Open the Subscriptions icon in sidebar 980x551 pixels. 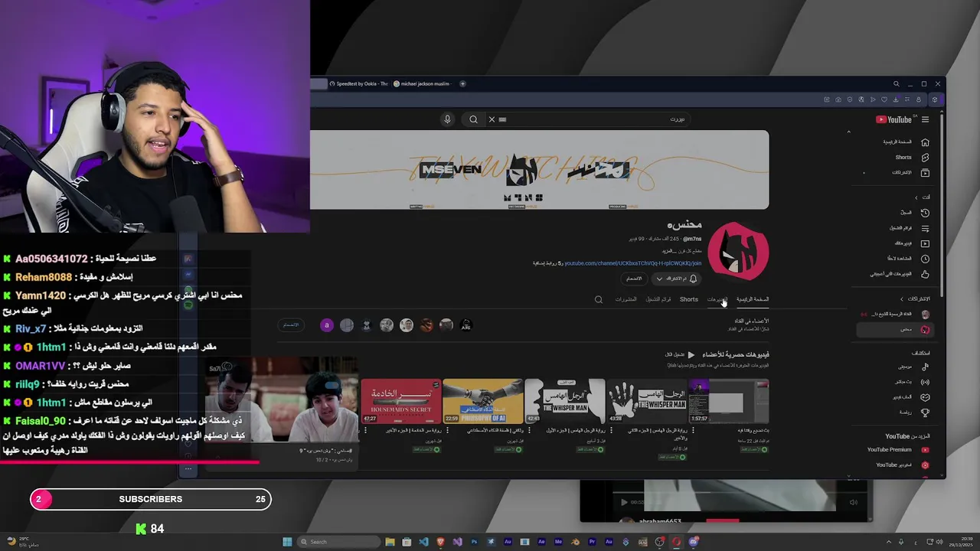point(925,173)
